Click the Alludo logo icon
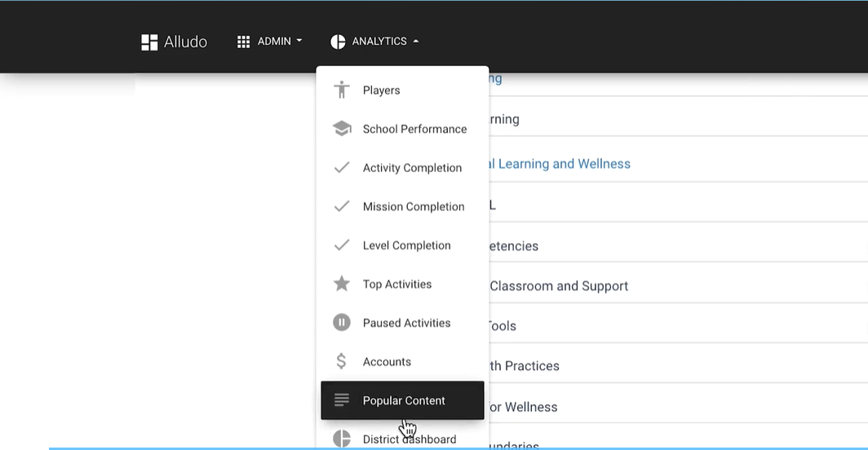 click(149, 42)
